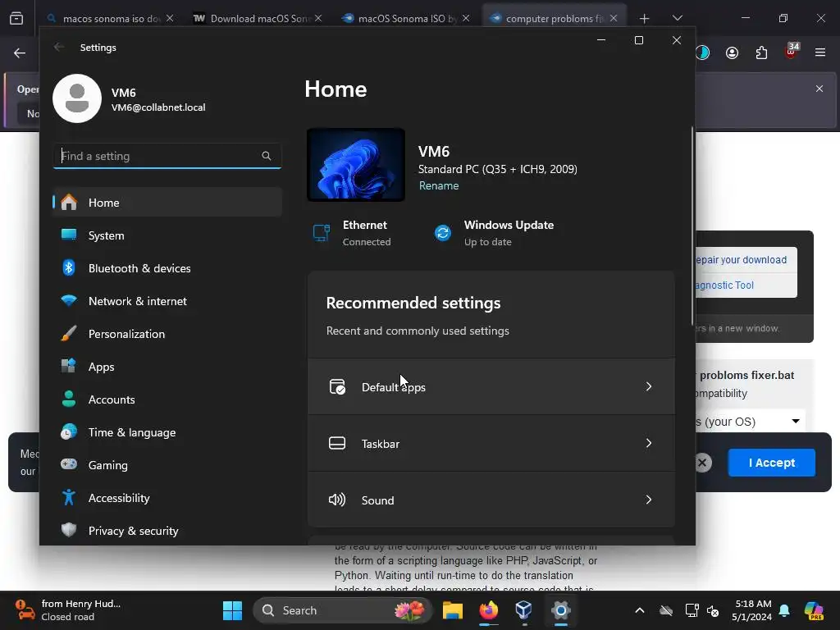Click the VM6 profile avatar
Image resolution: width=840 pixels, height=630 pixels.
pos(77,98)
